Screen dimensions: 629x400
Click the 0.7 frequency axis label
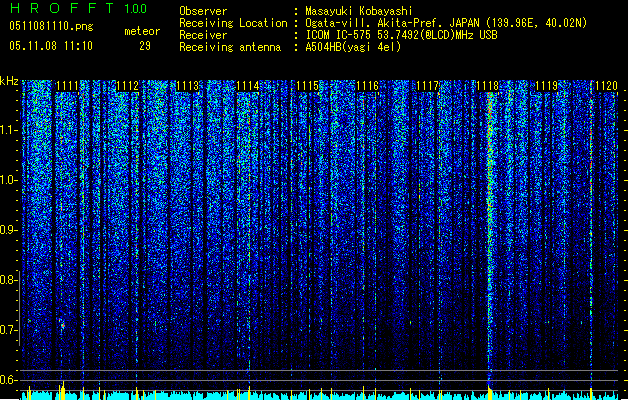8,330
